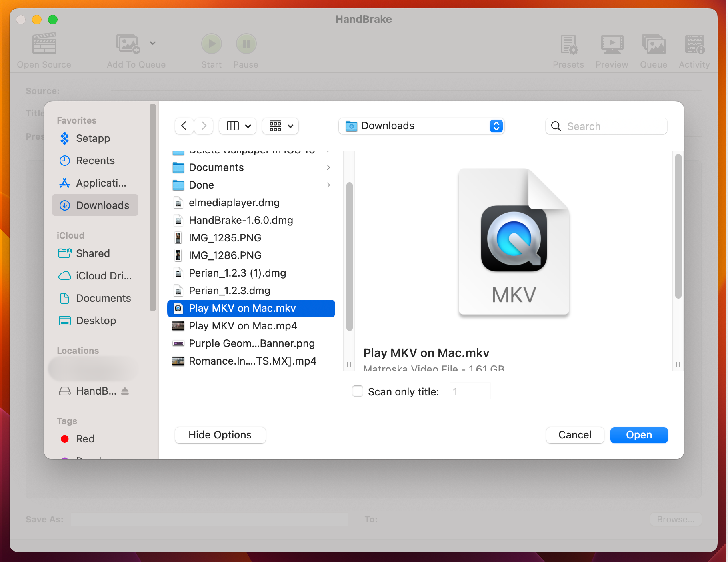The width and height of the screenshot is (728, 562).
Task: Select the Documents folder in the file list
Action: (251, 167)
